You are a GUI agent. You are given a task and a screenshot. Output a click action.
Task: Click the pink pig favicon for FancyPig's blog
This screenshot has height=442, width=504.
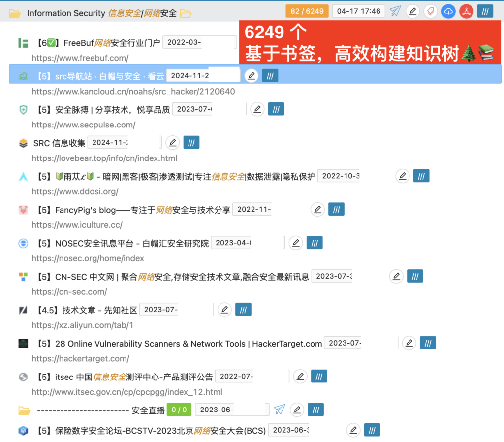coord(23,210)
